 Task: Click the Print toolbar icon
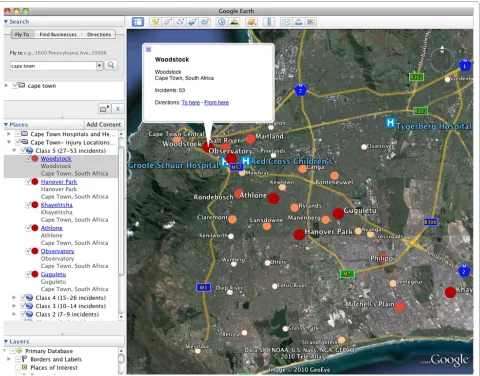click(x=298, y=22)
